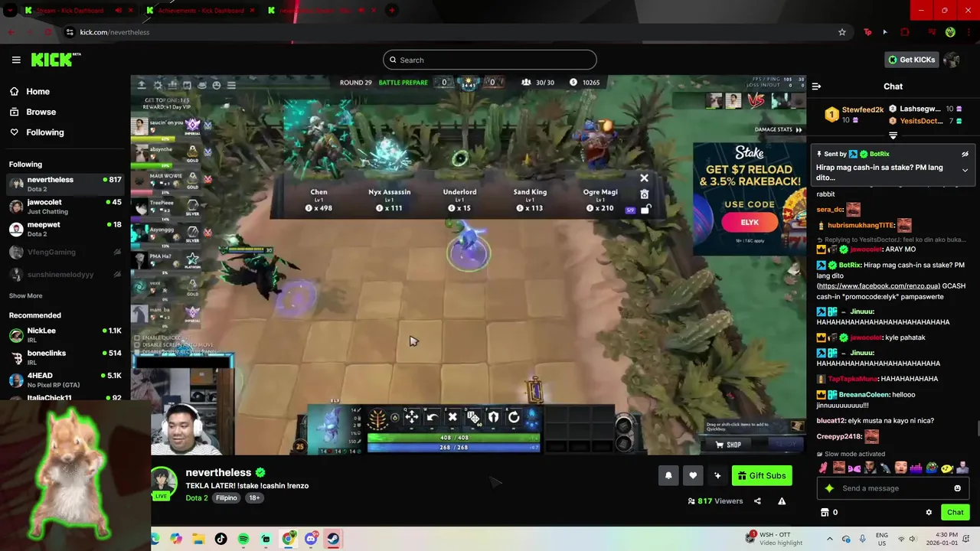The height and width of the screenshot is (551, 980).
Task: Select the meepwet followed channel
Action: point(64,229)
